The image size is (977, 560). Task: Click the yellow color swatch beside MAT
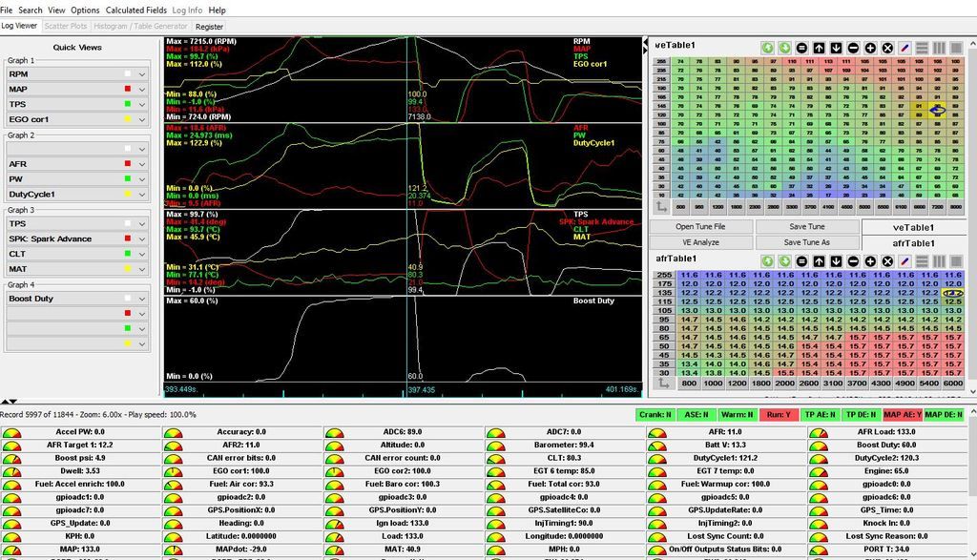click(x=128, y=268)
